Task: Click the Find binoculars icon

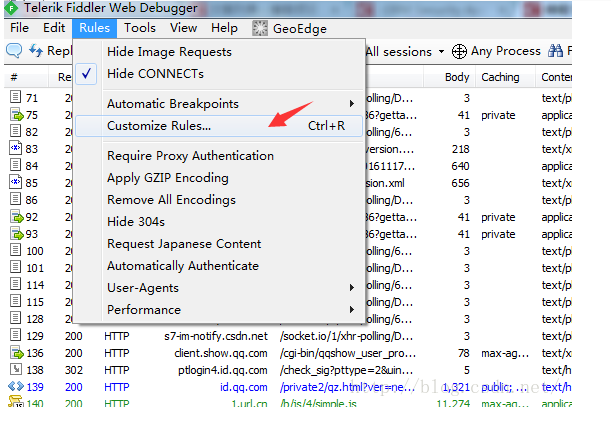Action: click(555, 51)
